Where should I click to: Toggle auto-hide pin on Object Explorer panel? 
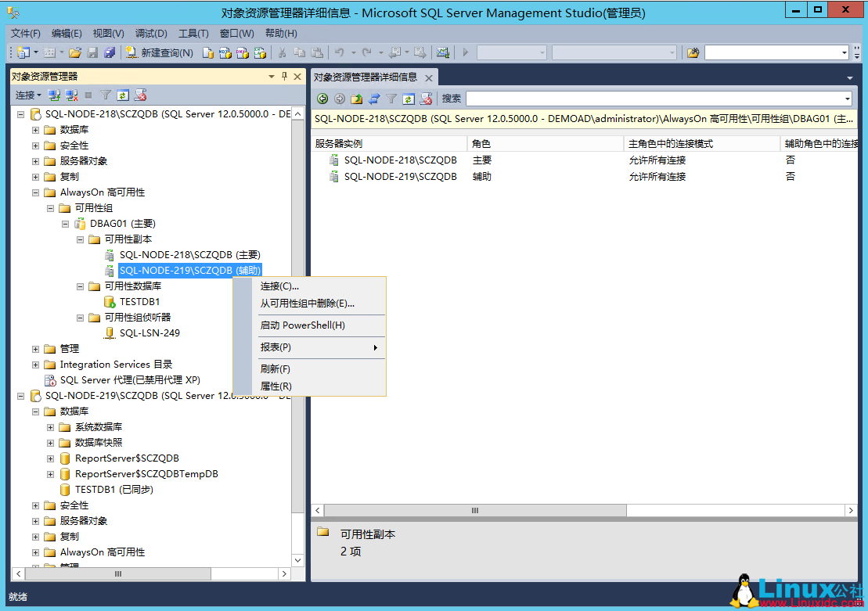(x=283, y=76)
